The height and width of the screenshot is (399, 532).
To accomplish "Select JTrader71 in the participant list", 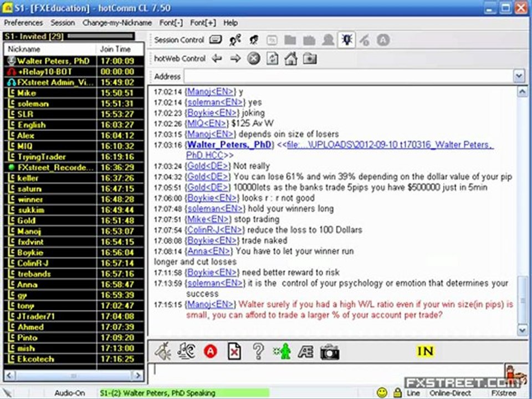I will tap(74, 316).
